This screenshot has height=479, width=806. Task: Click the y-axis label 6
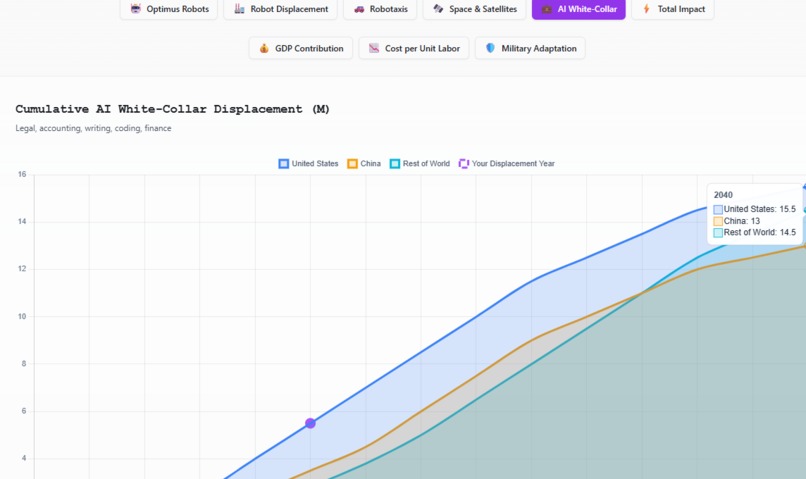click(x=24, y=411)
